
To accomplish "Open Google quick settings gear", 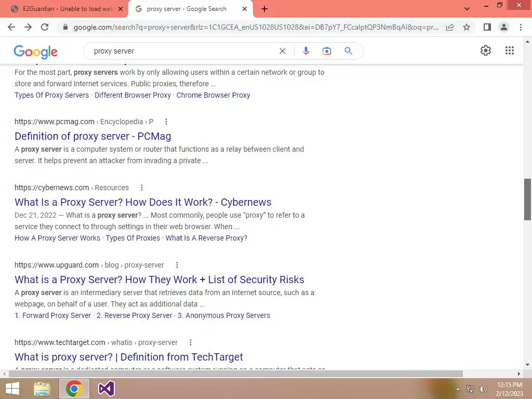I will 486,50.
